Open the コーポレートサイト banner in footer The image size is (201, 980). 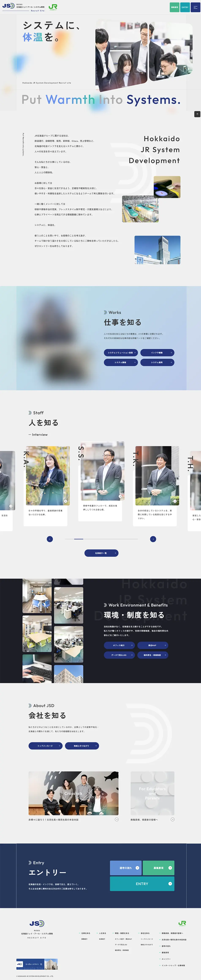click(x=37, y=964)
